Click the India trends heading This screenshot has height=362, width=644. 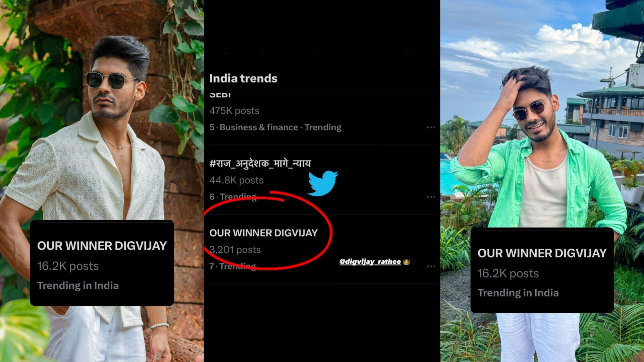(243, 78)
